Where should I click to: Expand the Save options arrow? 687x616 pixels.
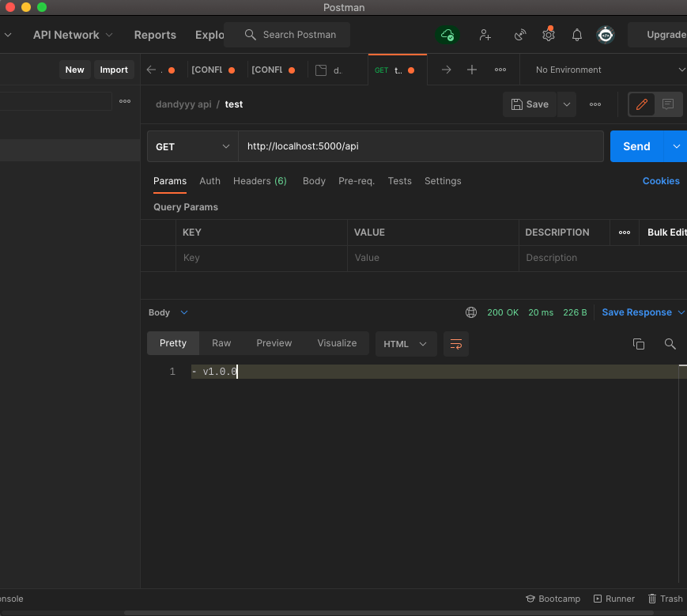pos(567,104)
